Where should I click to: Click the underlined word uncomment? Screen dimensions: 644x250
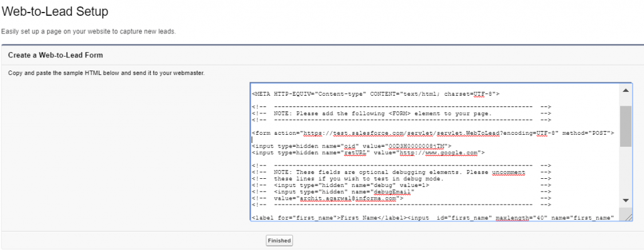(508, 173)
